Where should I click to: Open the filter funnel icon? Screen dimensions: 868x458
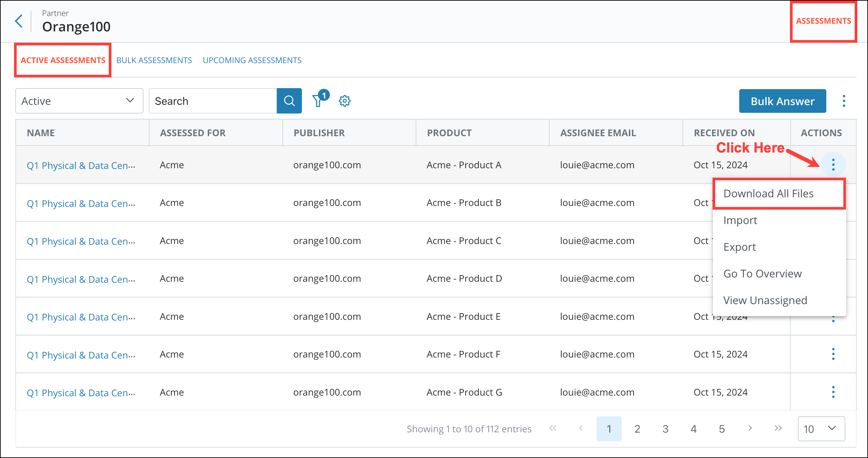coord(318,100)
